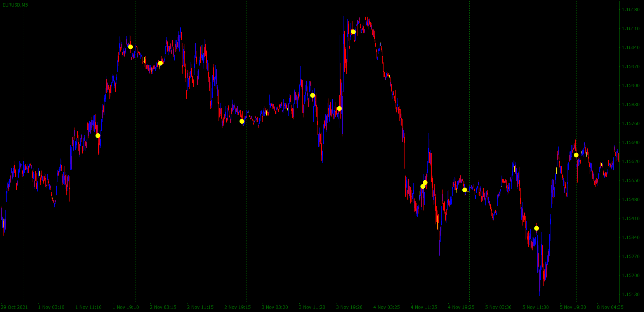Click the 8 Nov 04:35 time label

[610, 307]
